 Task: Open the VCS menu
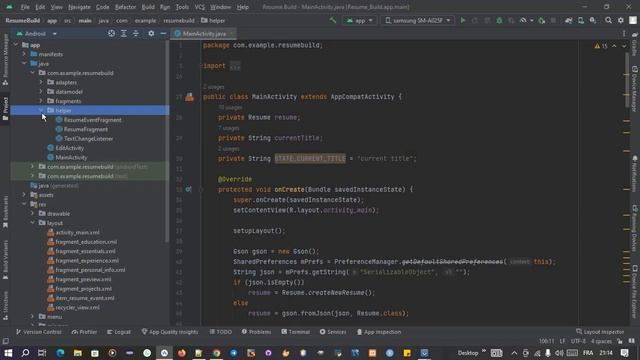point(200,7)
